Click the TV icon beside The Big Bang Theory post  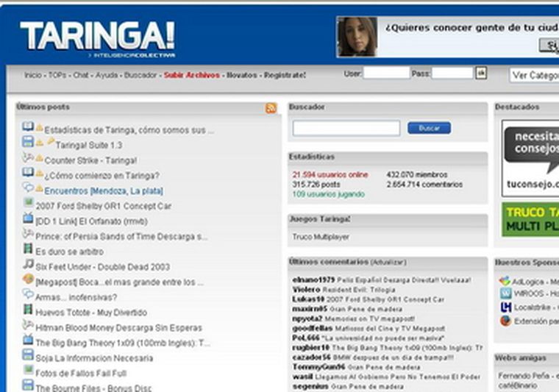click(x=28, y=339)
